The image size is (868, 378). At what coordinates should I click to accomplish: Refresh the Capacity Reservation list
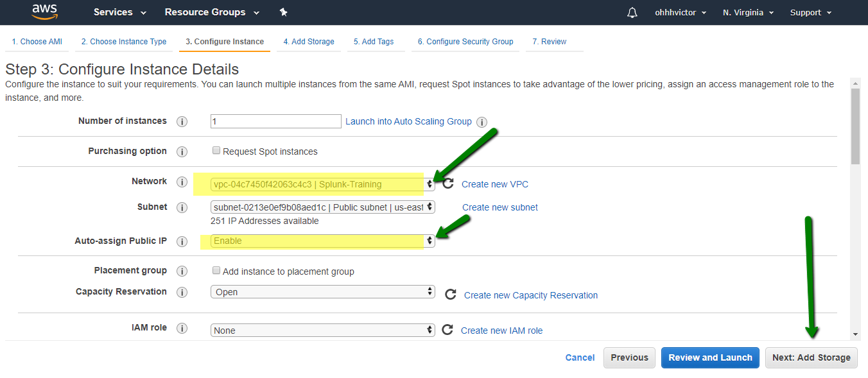[451, 295]
